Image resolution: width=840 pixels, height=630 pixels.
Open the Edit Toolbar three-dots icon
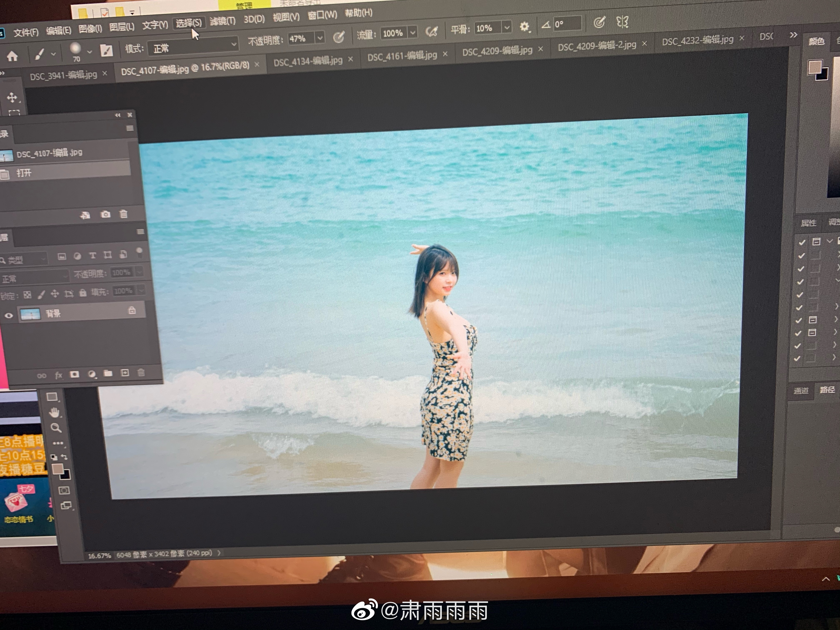(58, 443)
